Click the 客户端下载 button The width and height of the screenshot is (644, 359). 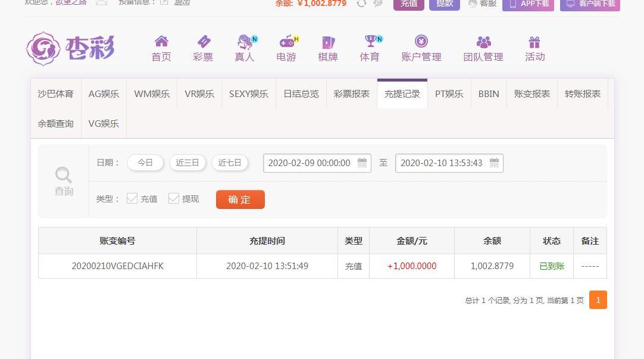[590, 4]
